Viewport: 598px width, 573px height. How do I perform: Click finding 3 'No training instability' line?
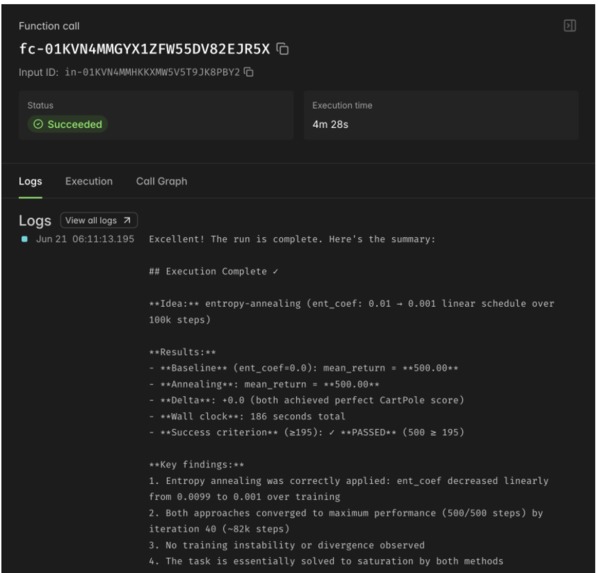pos(287,545)
